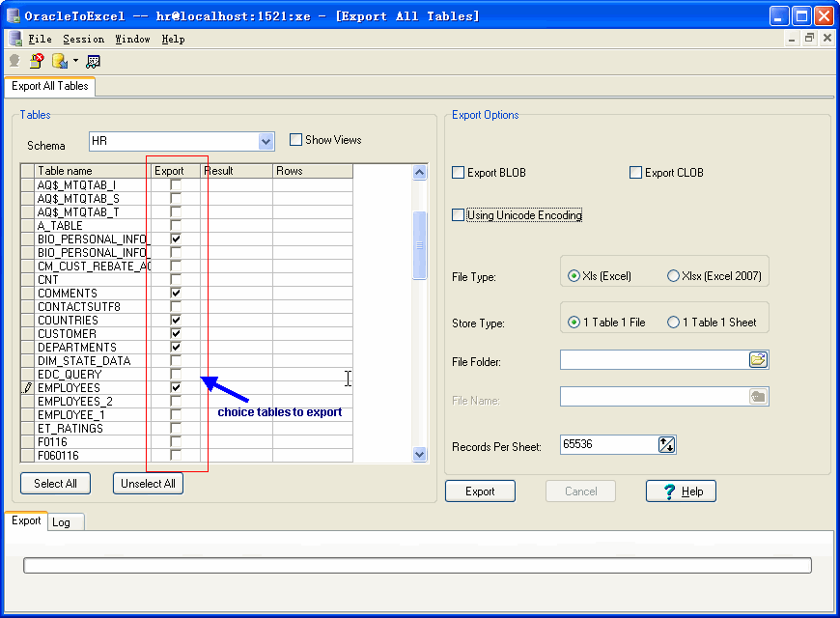The height and width of the screenshot is (618, 840).
Task: Open the Schema dropdown
Action: click(266, 142)
